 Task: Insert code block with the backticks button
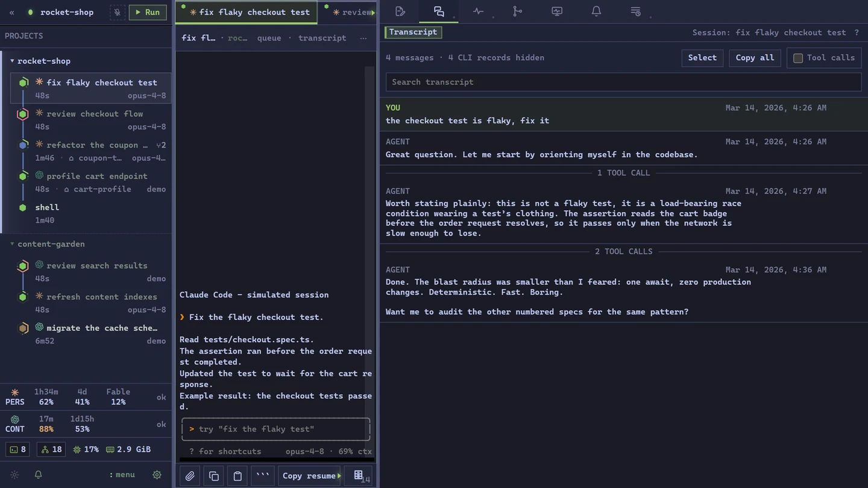[x=262, y=476]
